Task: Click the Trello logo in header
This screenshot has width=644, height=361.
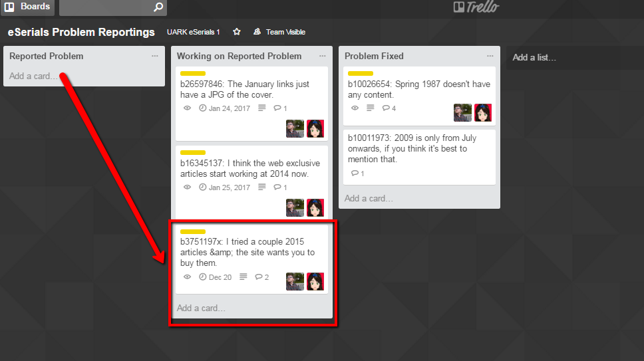Action: (x=476, y=7)
